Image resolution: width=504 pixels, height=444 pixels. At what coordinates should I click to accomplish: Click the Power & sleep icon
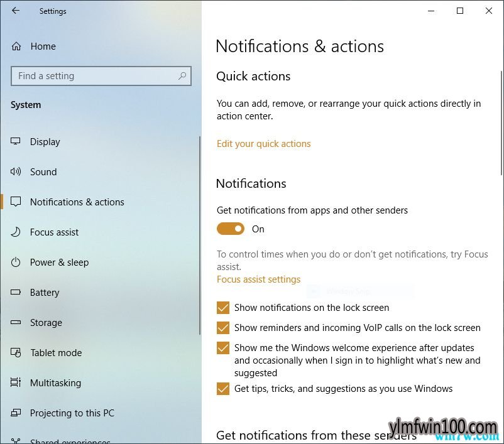coord(16,262)
